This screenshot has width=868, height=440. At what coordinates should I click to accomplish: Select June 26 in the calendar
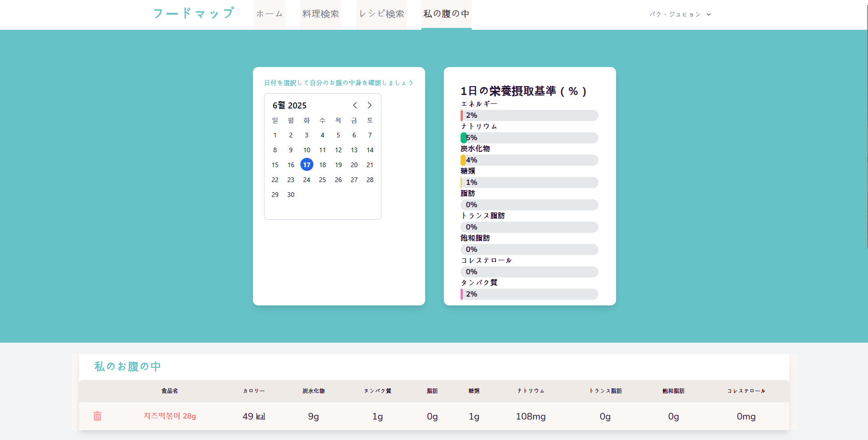click(x=339, y=180)
